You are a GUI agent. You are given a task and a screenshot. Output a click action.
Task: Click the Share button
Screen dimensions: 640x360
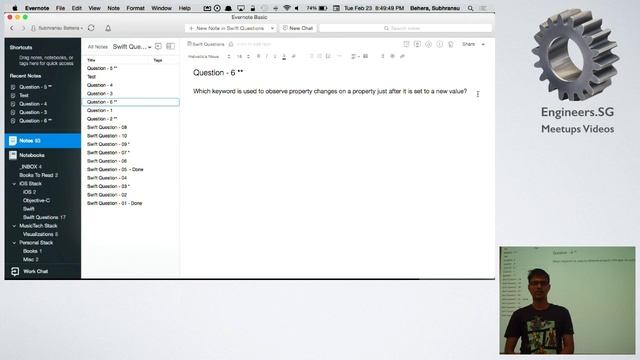pos(468,44)
